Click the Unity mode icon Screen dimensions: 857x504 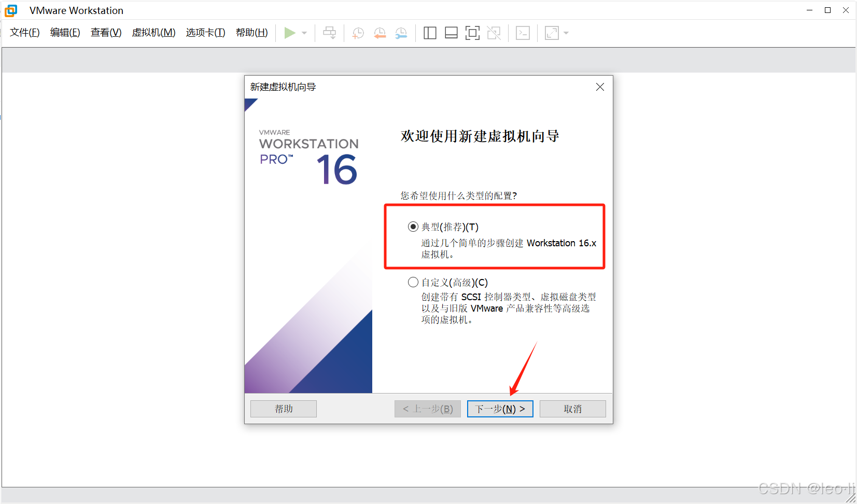(494, 33)
